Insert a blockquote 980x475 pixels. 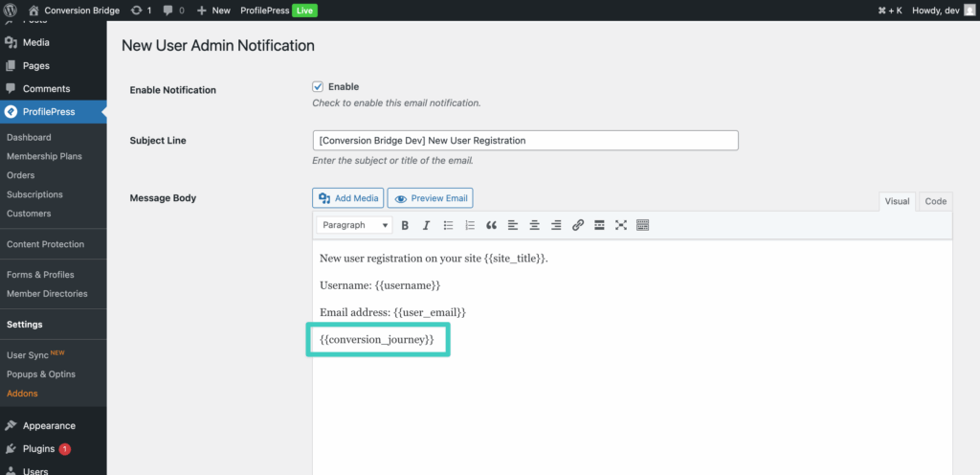pos(492,226)
